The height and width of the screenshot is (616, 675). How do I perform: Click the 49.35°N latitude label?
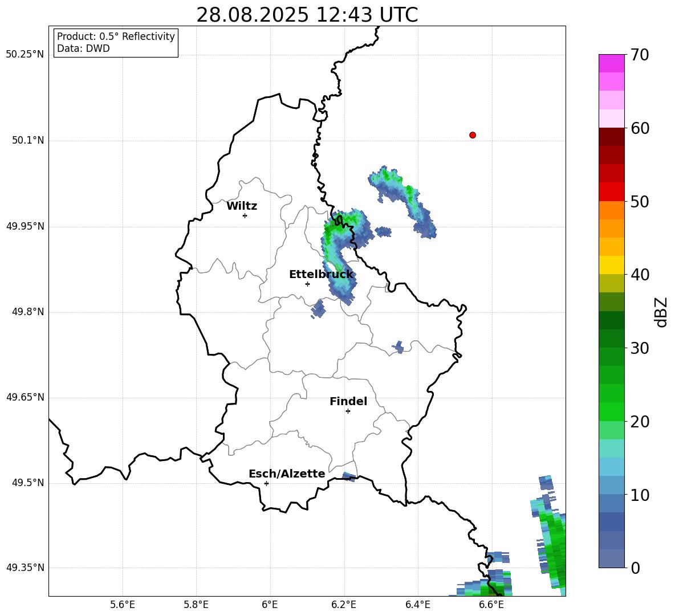click(x=25, y=568)
